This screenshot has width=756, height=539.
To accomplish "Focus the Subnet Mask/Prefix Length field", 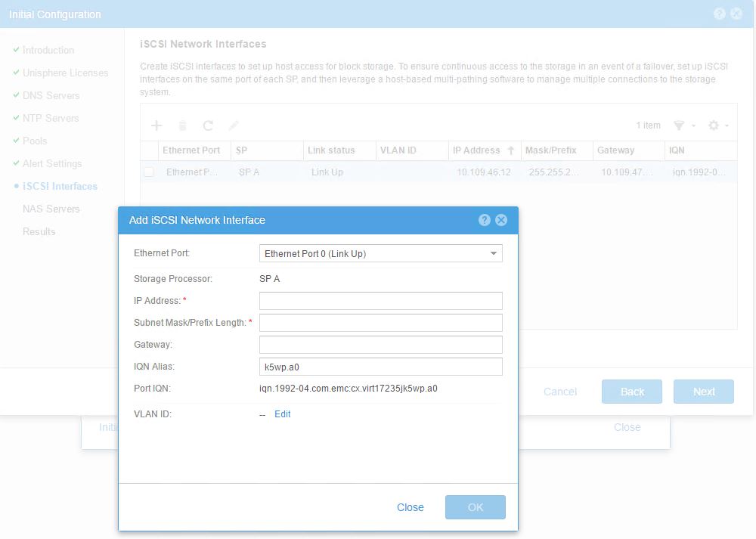I will (380, 323).
